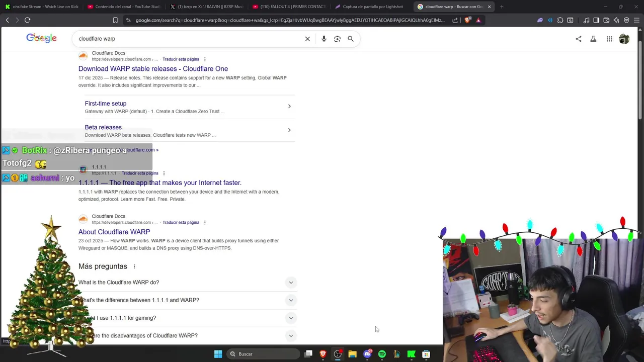Share this page from address bar
This screenshot has height=362, width=644.
[x=455, y=20]
